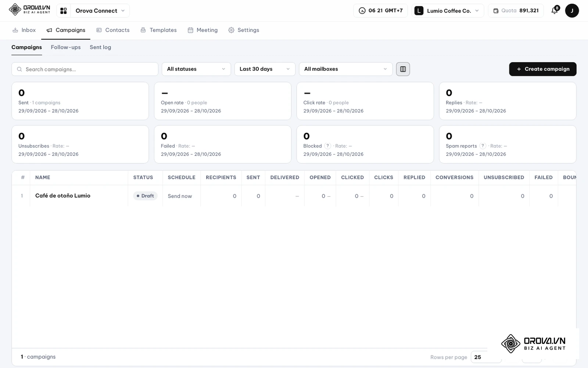Open the Settings tab
The image size is (588, 368).
coord(244,30)
